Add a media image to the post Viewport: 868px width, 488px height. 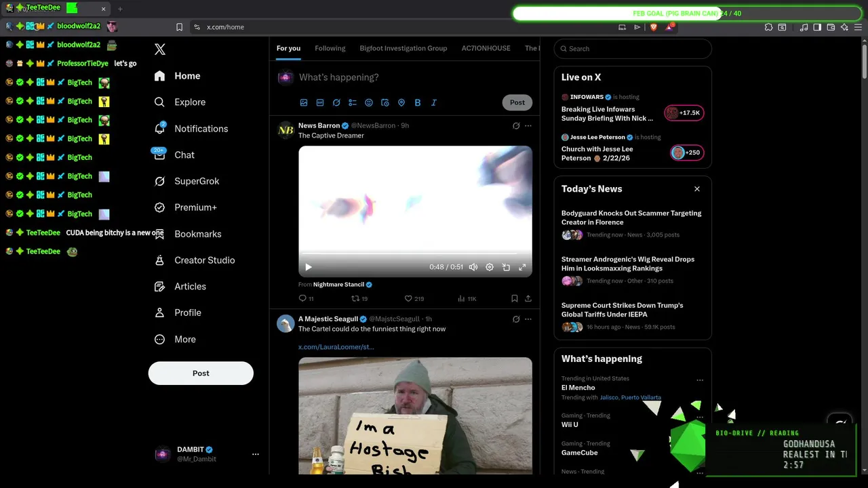(x=304, y=102)
